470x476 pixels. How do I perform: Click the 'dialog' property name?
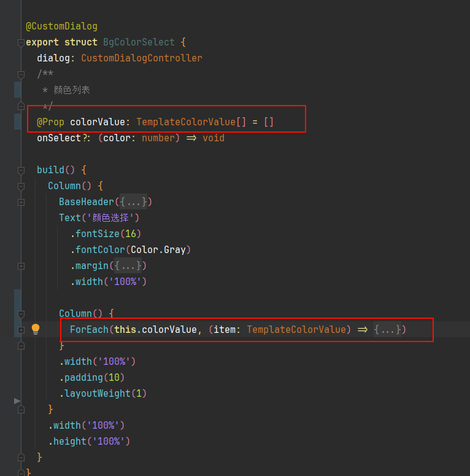53,58
